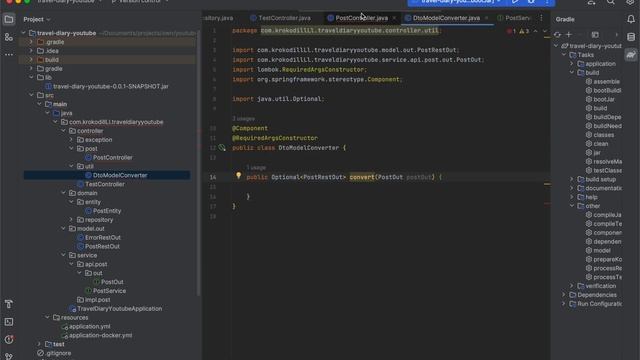Image resolution: width=640 pixels, height=360 pixels.
Task: Run the classes Gradle task
Action: pyautogui.click(x=600, y=135)
